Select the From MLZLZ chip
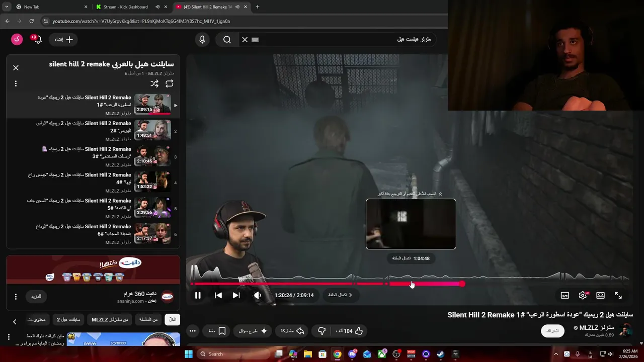 tap(110, 319)
